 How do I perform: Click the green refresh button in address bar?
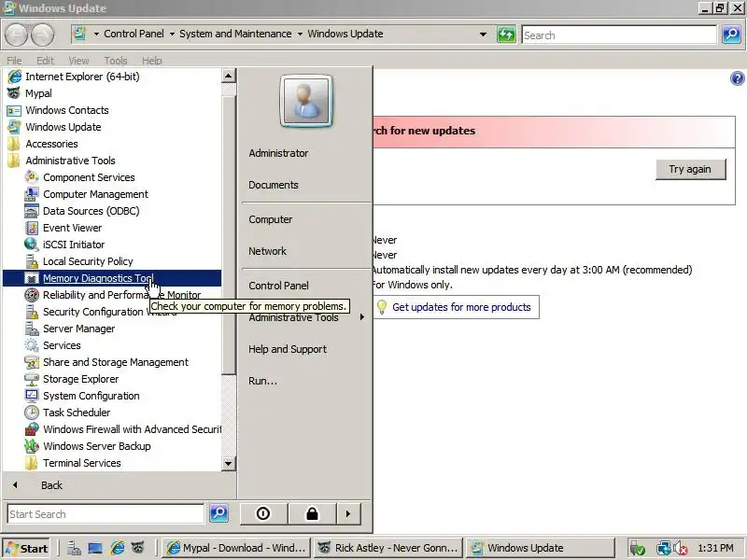tap(506, 35)
